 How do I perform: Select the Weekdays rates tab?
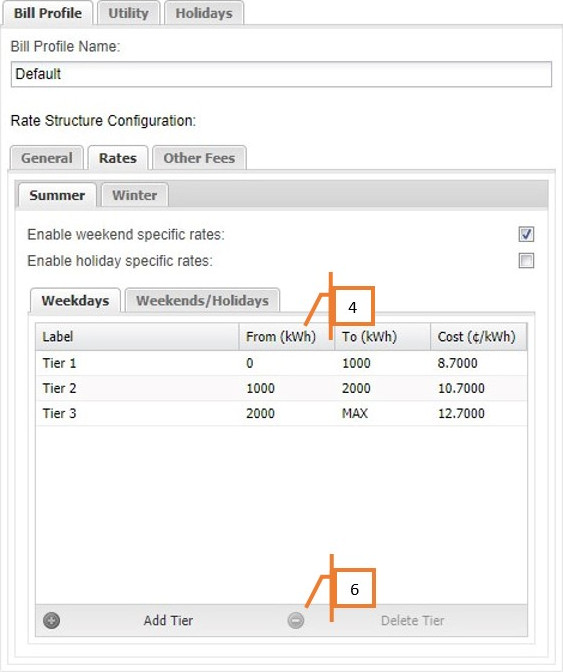coord(75,300)
